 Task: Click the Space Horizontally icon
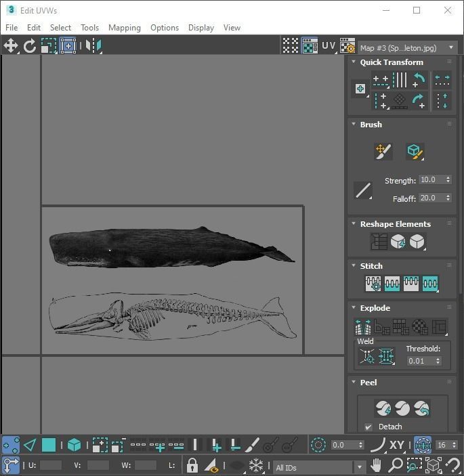(442, 81)
